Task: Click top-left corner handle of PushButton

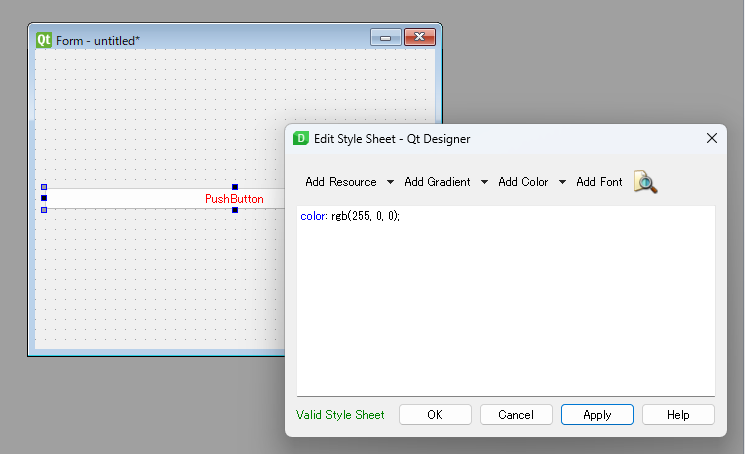Action: tap(44, 187)
